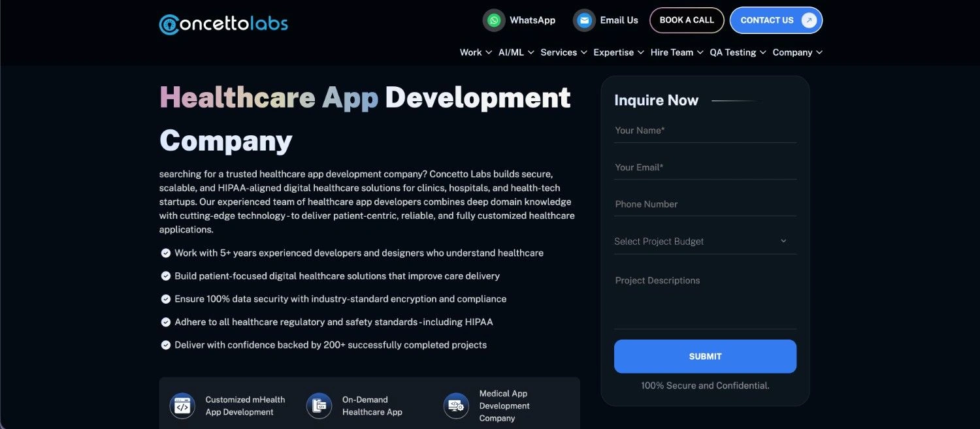Click checkmark icon beside healthcare regulatory standards
Image resolution: width=980 pixels, height=429 pixels.
click(166, 322)
